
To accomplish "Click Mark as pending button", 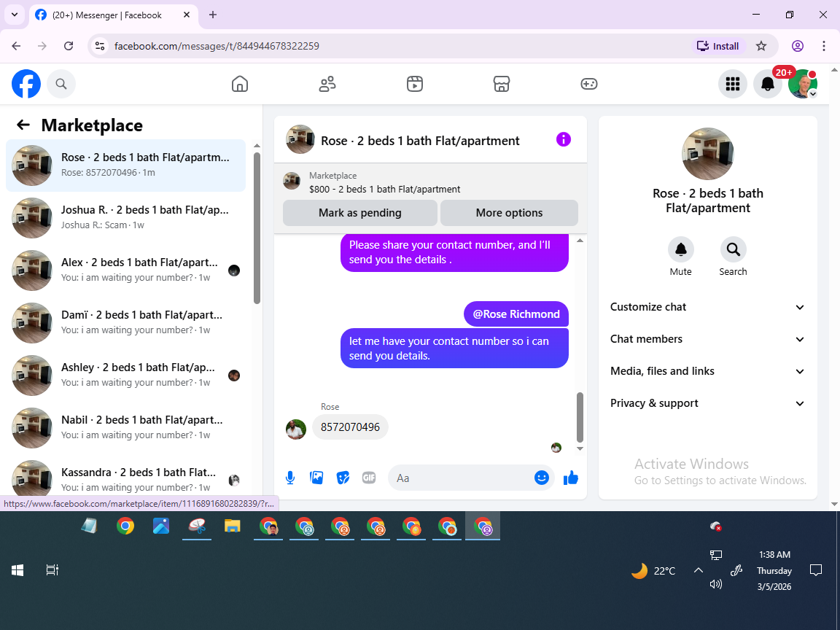I will tap(360, 213).
